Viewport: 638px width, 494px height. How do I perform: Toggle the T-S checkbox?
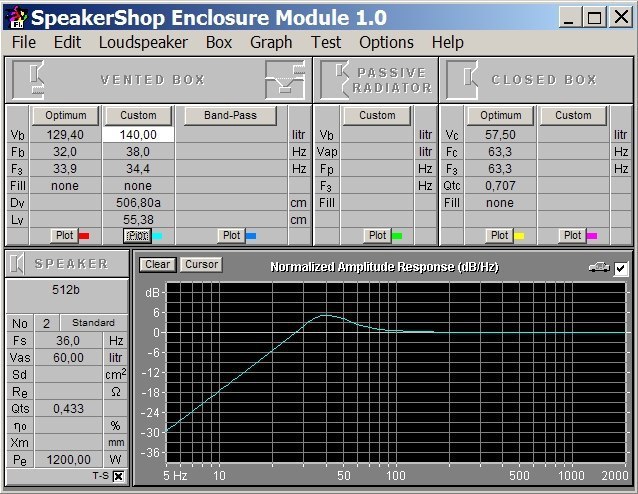click(118, 476)
